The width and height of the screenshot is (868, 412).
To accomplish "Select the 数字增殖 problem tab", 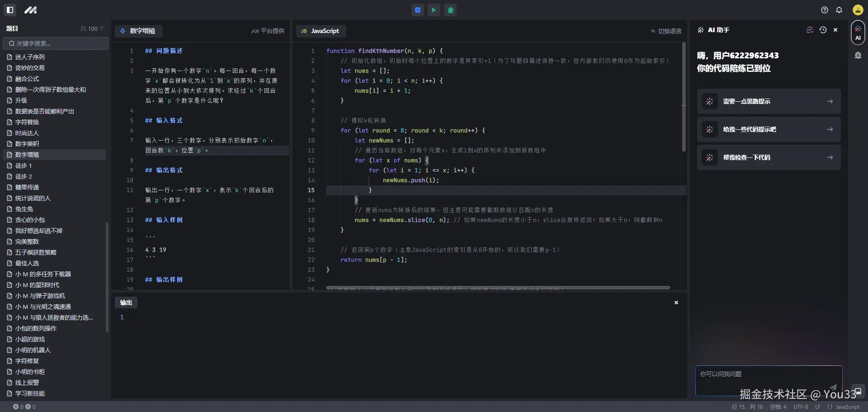I will coord(138,31).
